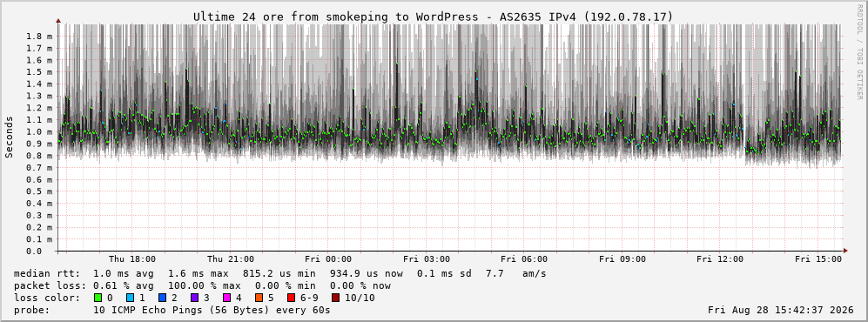868x322 pixels.
Task: Click the Fri 00:00 time axis label
Action: click(x=328, y=259)
